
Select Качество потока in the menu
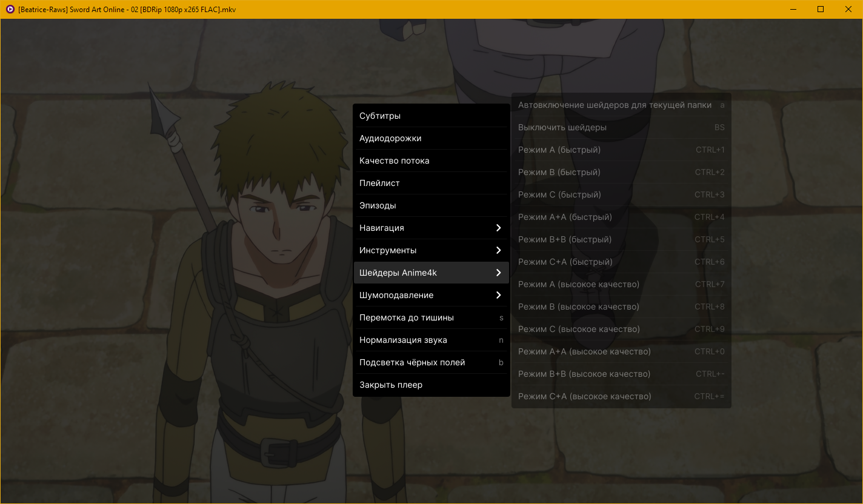pyautogui.click(x=431, y=161)
